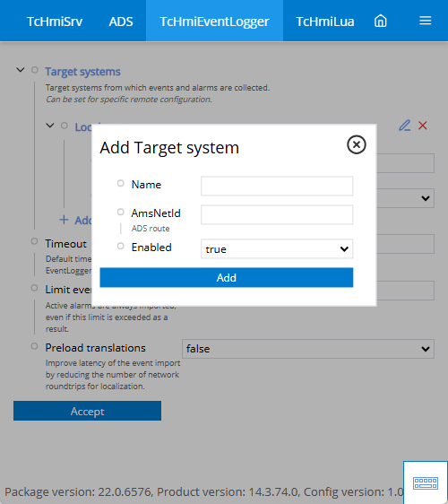
Task: Switch to the TcHmiSrv tab
Action: [x=55, y=22]
